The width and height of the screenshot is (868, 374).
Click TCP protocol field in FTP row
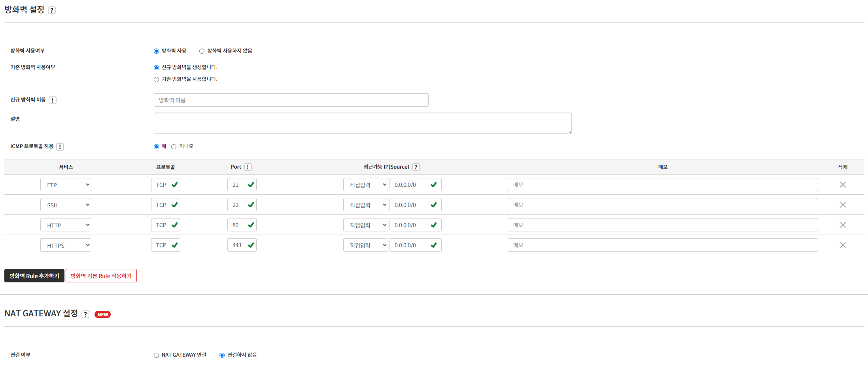tap(166, 184)
